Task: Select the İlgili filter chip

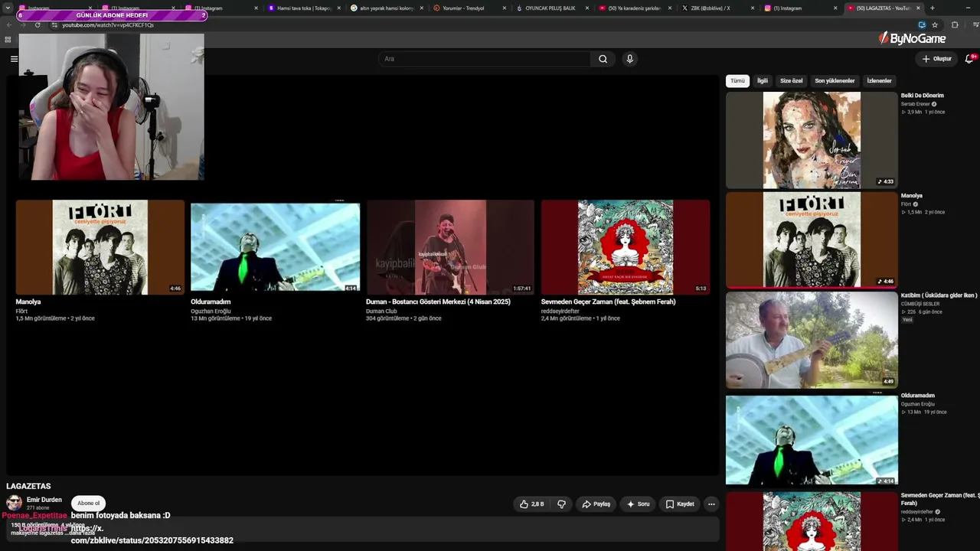Action: (763, 80)
